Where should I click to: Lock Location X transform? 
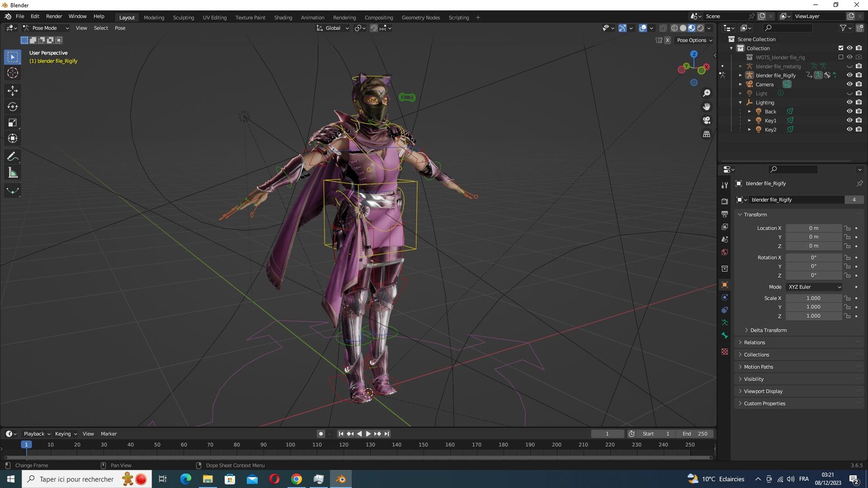coord(847,228)
